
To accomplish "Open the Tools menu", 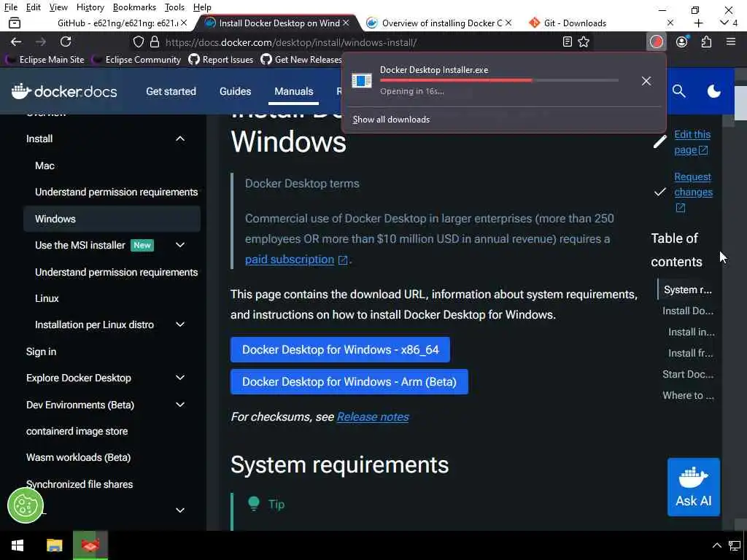I will pyautogui.click(x=174, y=7).
